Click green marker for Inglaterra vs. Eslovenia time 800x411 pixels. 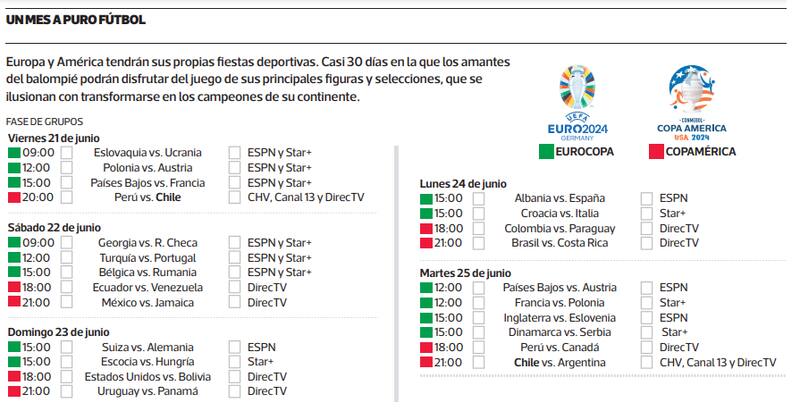point(427,318)
